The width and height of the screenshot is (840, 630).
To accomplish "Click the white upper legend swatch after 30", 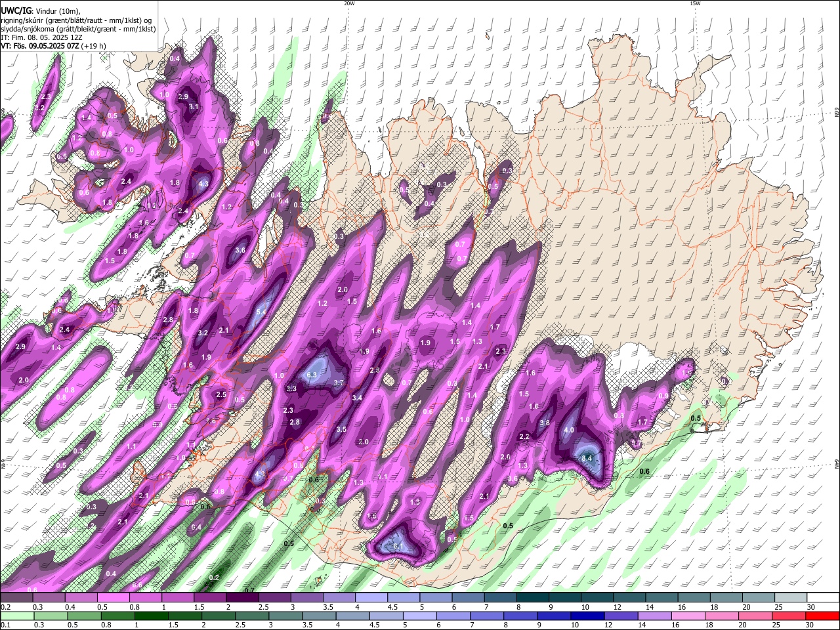I will point(824,598).
